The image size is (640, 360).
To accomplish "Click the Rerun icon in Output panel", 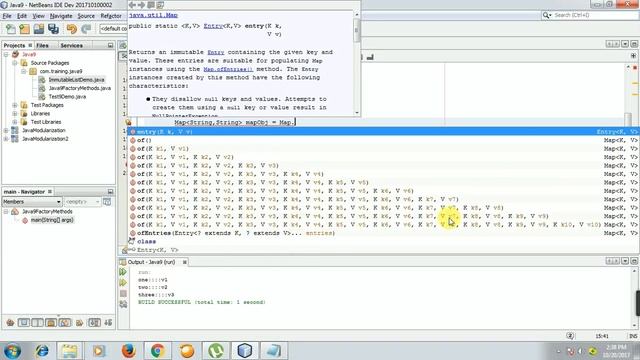I will click(x=123, y=272).
